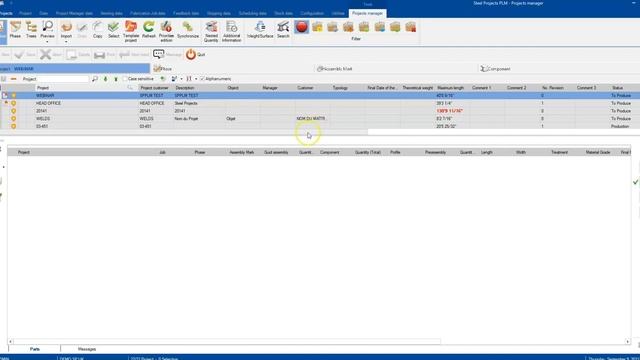Click the Piece panel header icon
This screenshot has width=640, height=360.
pyautogui.click(x=157, y=69)
